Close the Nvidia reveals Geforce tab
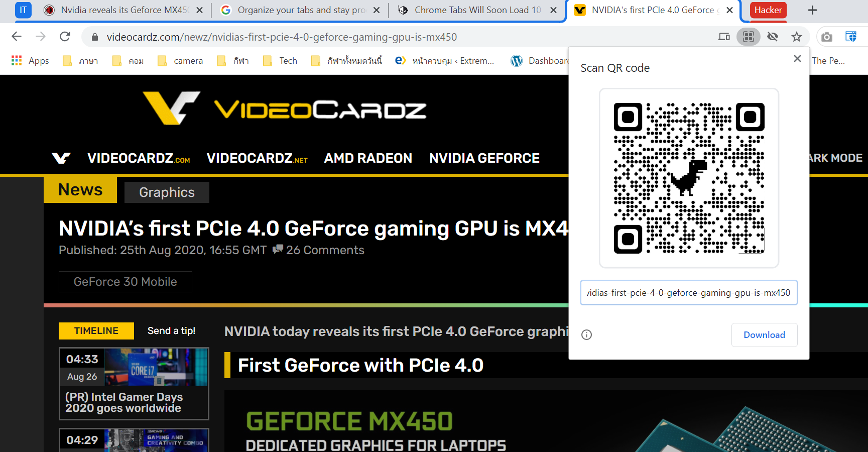 point(199,10)
